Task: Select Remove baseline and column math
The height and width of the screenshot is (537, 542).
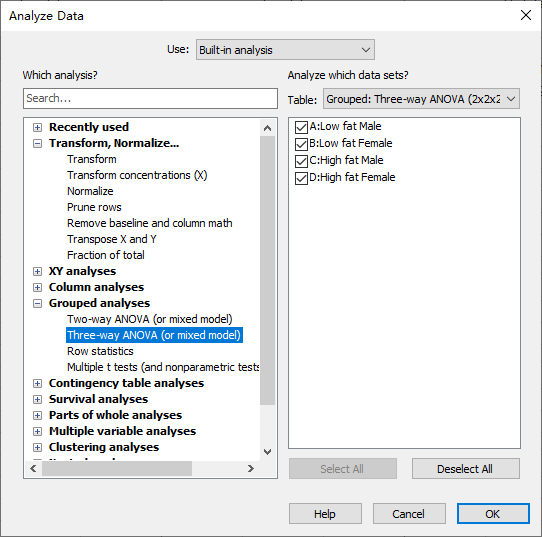Action: click(149, 223)
